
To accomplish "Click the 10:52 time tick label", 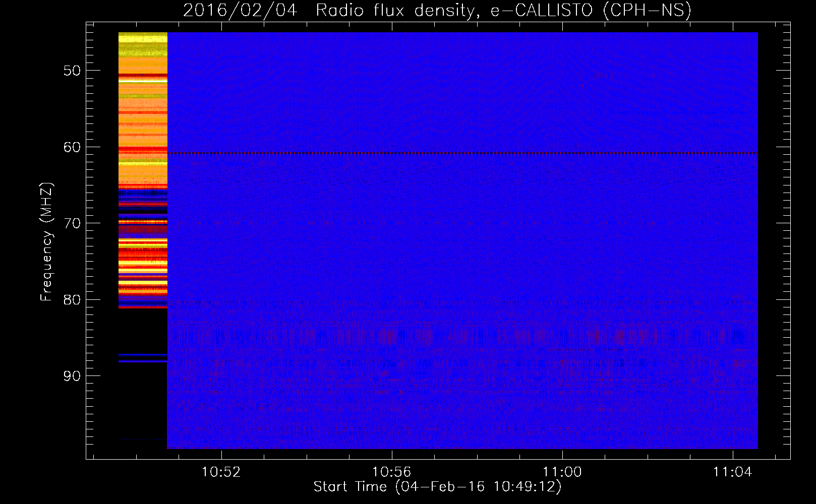I will click(221, 472).
